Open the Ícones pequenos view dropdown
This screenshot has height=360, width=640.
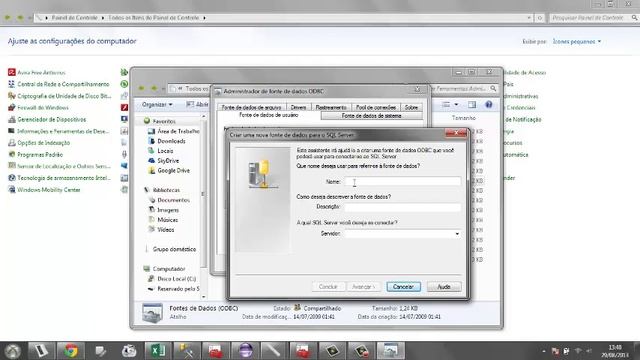click(x=577, y=41)
